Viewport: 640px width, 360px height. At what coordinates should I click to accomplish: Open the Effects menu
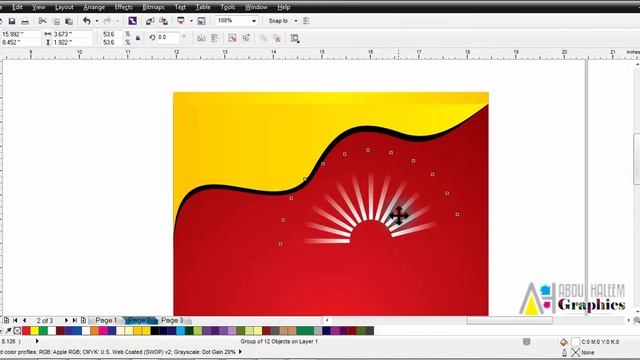coord(123,7)
